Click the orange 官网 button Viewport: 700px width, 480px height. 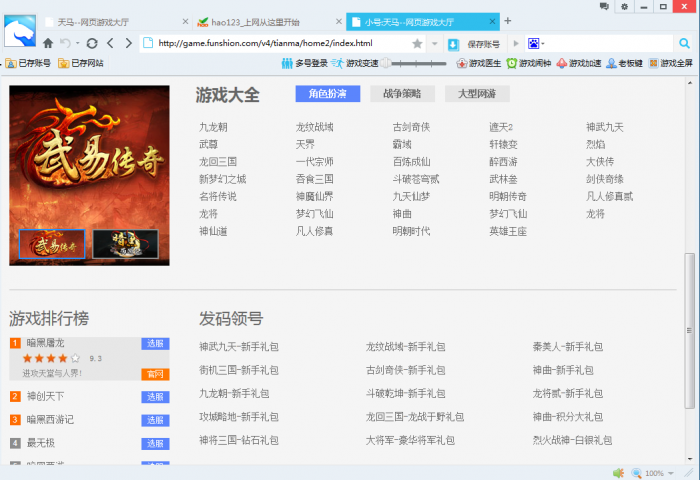pos(155,374)
